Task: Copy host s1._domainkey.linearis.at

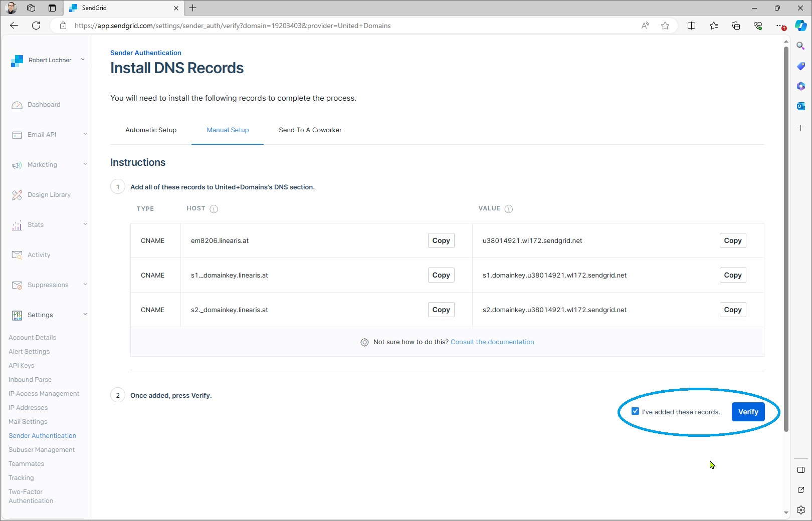Action: click(x=441, y=275)
